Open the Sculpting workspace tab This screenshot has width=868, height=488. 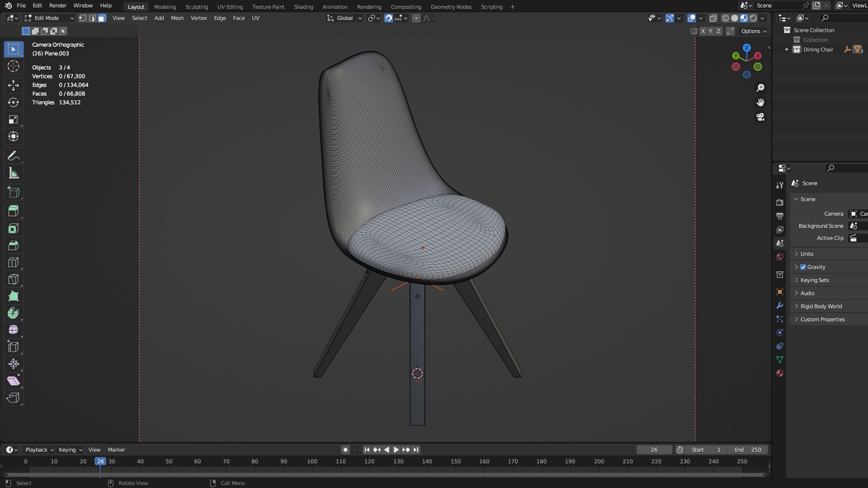[196, 7]
